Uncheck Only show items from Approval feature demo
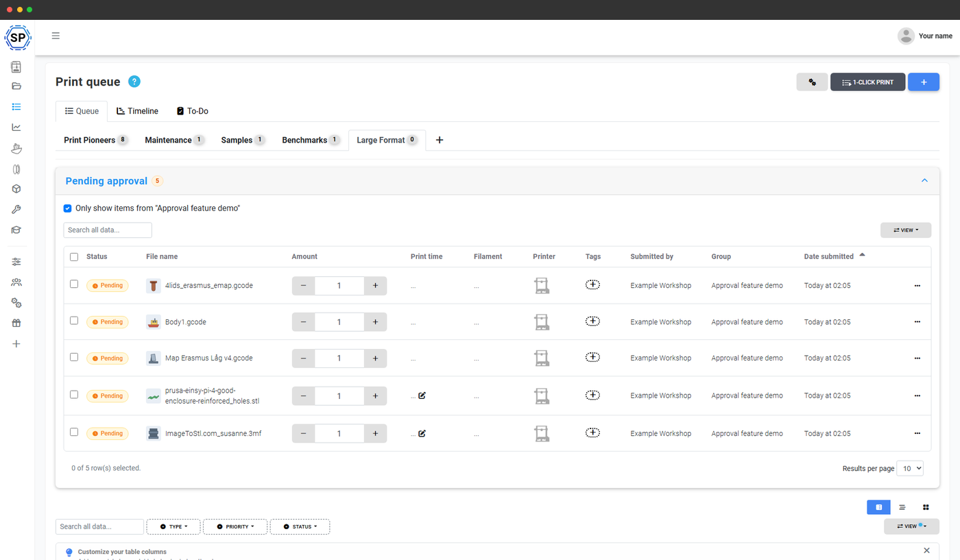 [68, 208]
